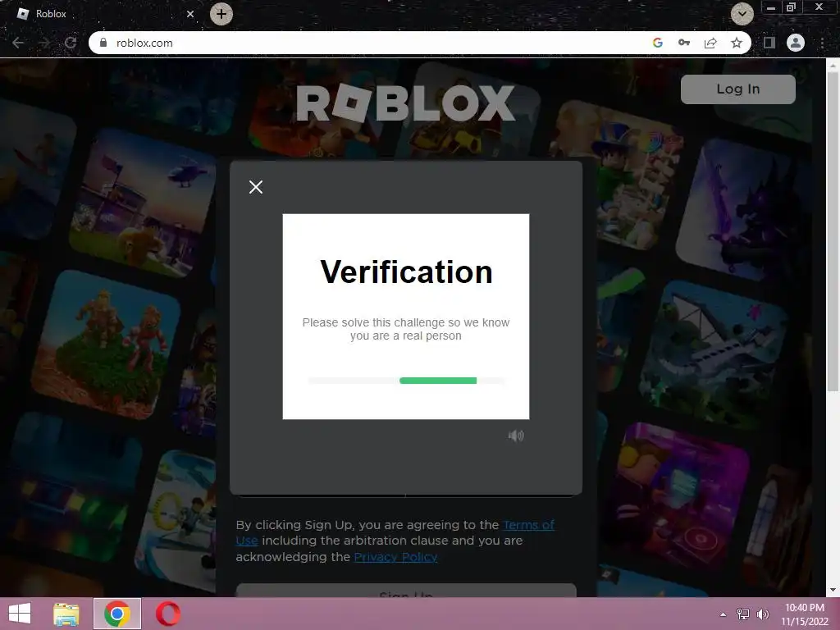Click the Chrome taskbar icon
This screenshot has height=630, width=840.
click(x=117, y=614)
